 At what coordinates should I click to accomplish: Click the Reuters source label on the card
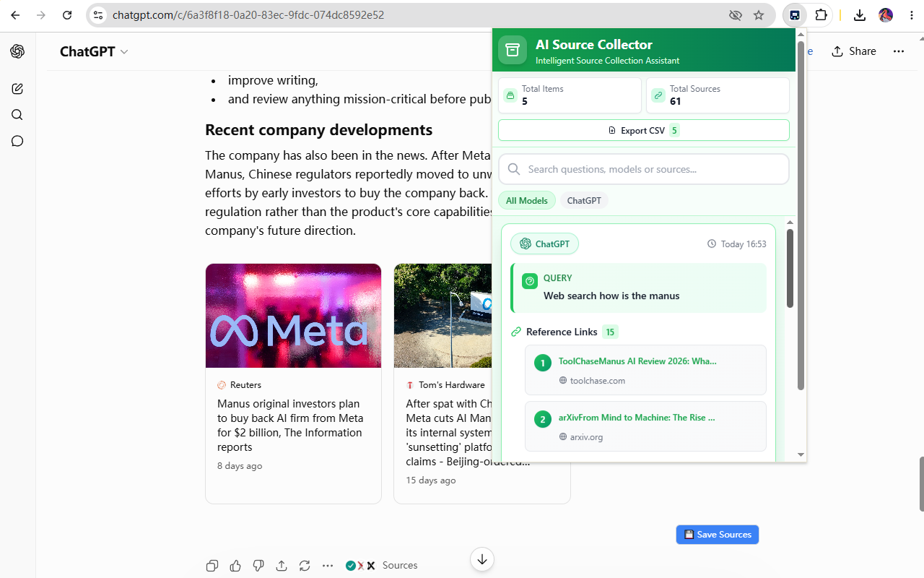245,385
